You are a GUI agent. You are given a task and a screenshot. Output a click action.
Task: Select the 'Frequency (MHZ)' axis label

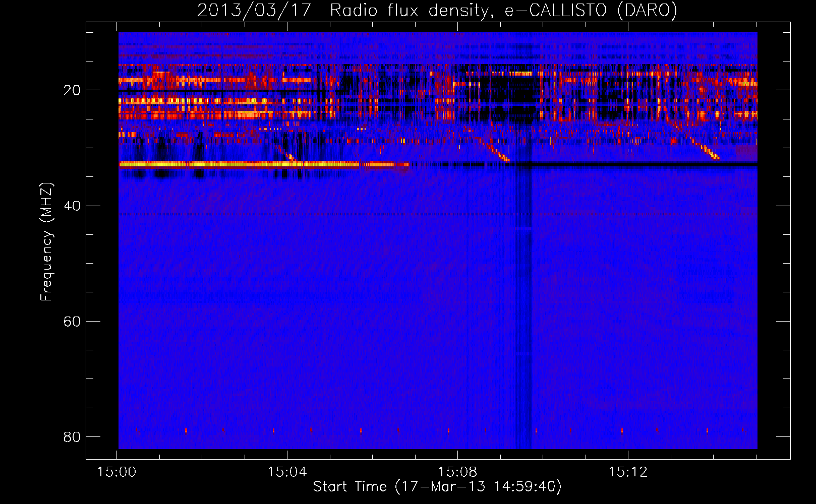[x=46, y=242]
